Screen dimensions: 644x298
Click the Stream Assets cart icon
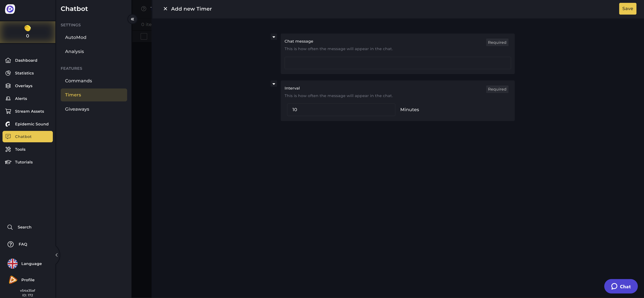pos(8,111)
